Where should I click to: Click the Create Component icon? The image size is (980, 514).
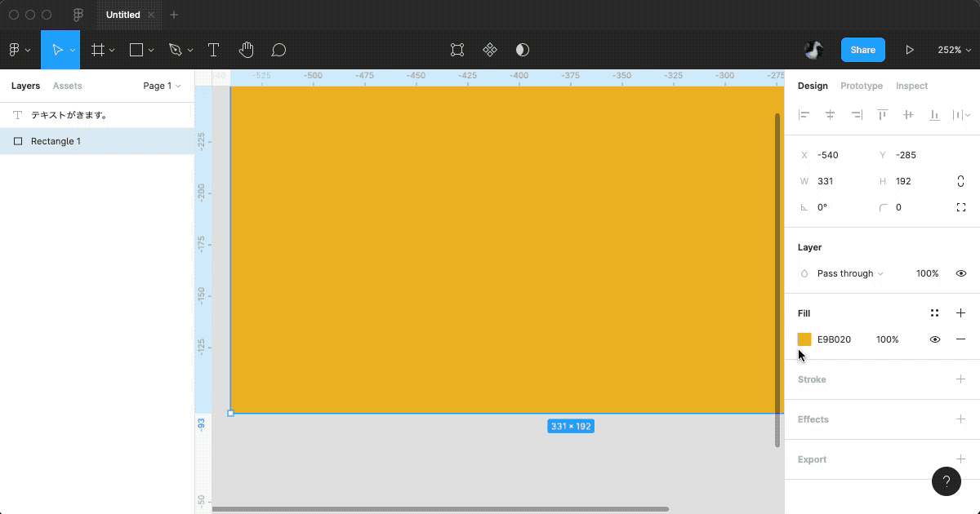[490, 50]
